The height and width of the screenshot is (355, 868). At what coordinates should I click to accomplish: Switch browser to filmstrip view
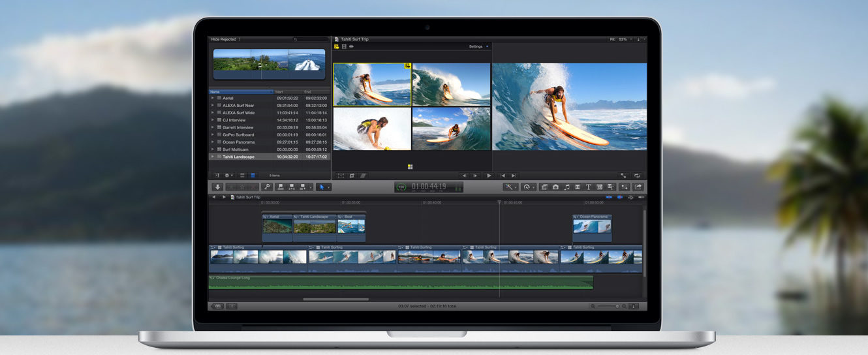(x=242, y=176)
